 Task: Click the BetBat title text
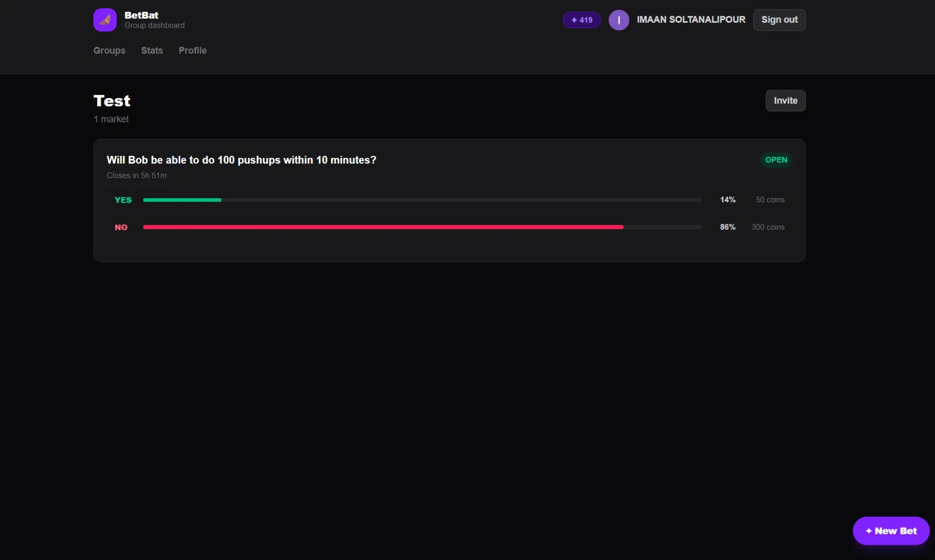tap(141, 15)
